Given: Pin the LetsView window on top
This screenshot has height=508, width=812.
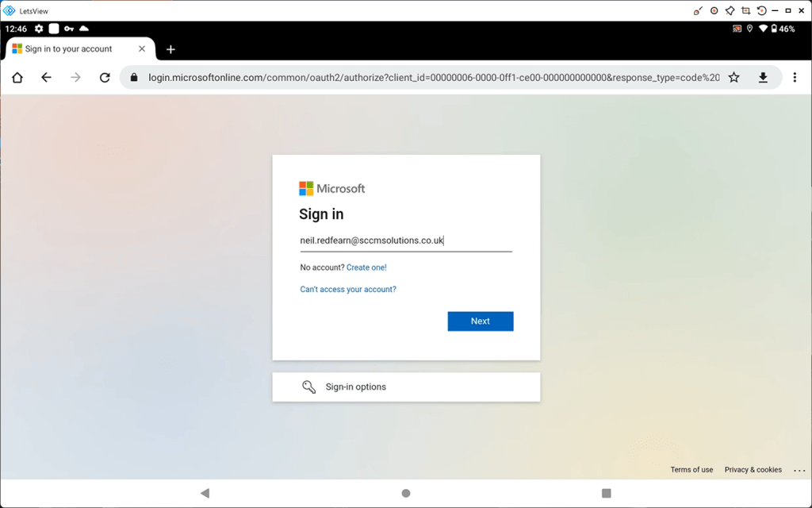Looking at the screenshot, I should tap(730, 10).
